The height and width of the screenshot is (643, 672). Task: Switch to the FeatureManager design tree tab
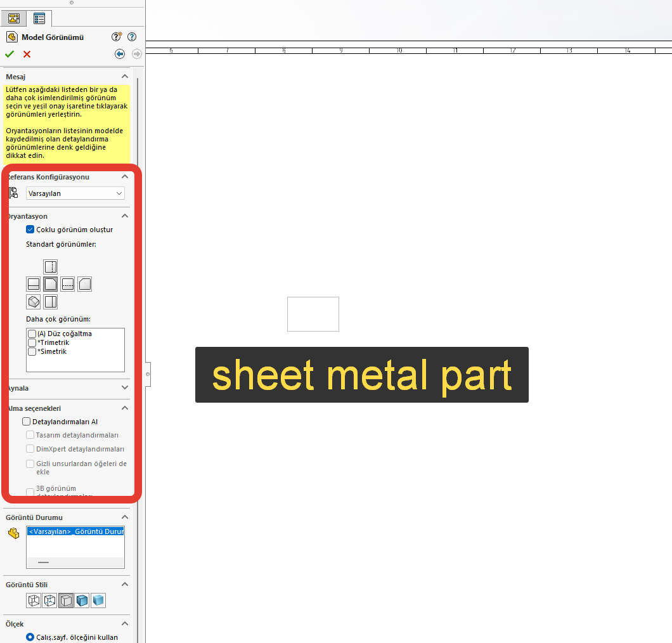pos(13,18)
